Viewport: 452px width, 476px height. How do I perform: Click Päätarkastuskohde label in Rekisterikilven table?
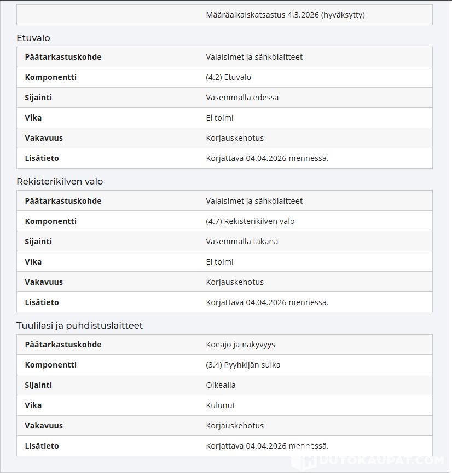63,201
